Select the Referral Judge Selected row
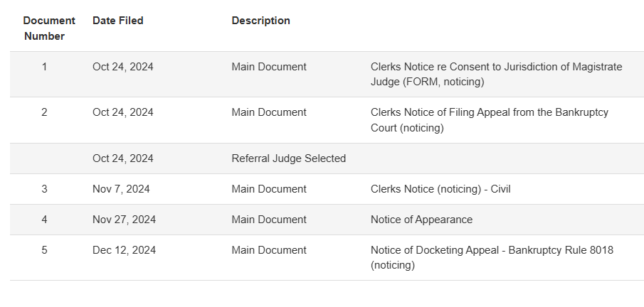644x307 pixels. (x=327, y=158)
